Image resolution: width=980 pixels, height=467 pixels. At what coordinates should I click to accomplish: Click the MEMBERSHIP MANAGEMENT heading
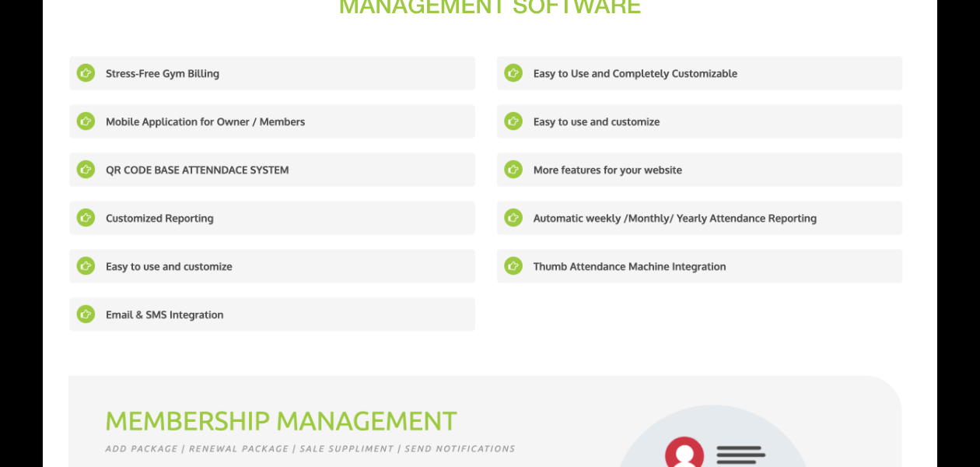pyautogui.click(x=280, y=420)
